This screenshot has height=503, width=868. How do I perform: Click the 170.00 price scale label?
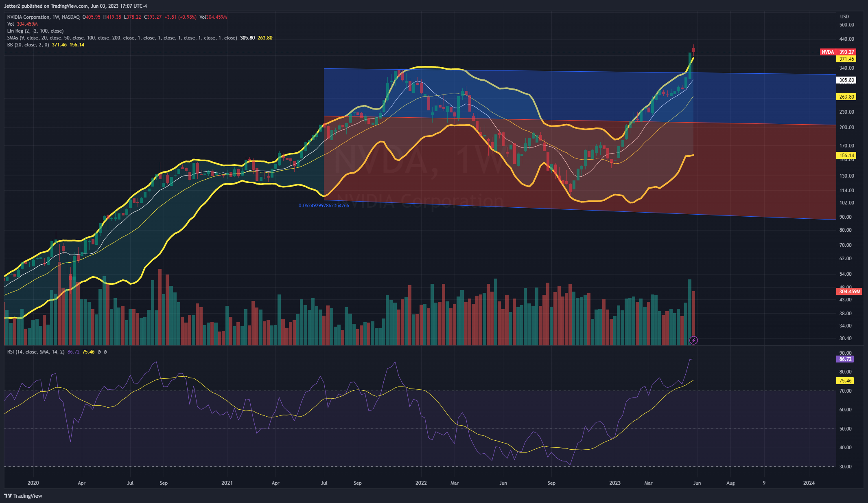[x=847, y=146]
